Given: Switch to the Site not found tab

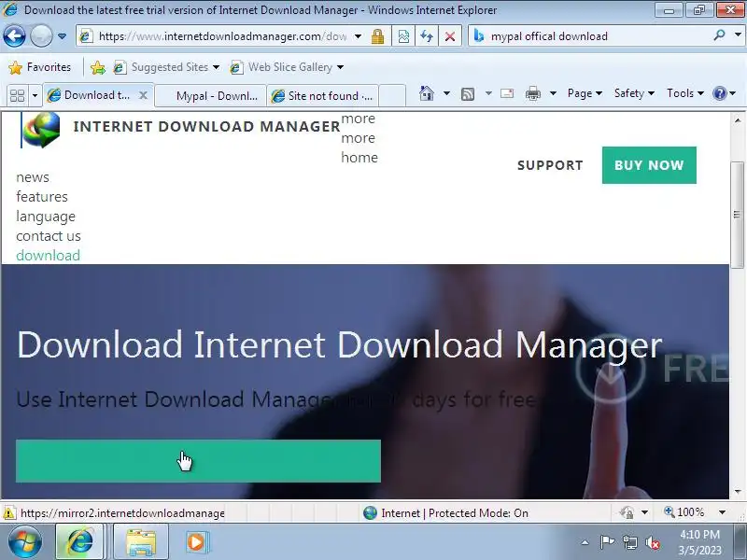Looking at the screenshot, I should point(322,96).
